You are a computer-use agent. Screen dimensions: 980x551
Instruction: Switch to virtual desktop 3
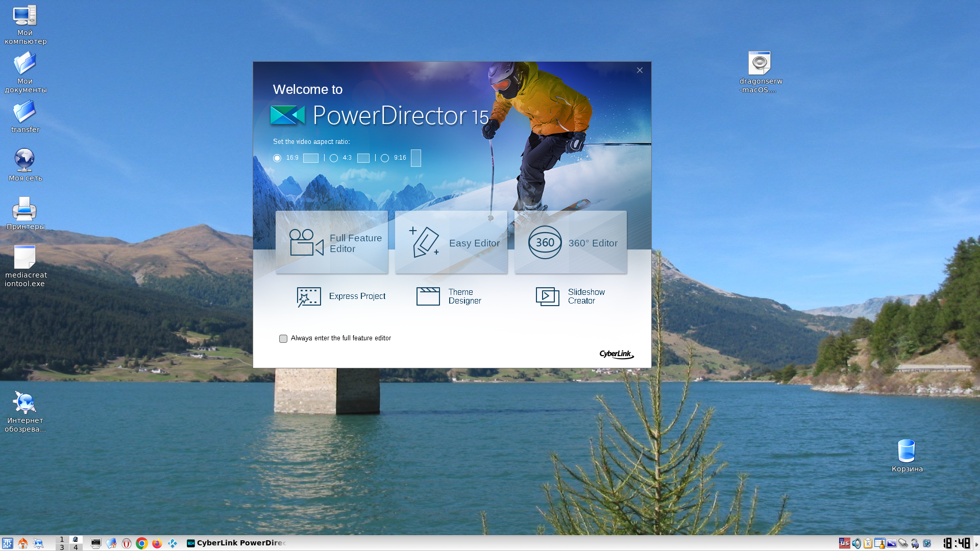(62, 547)
